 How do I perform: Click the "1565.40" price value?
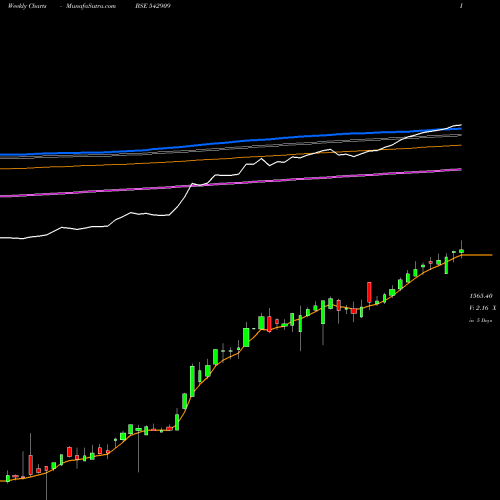click(481, 296)
